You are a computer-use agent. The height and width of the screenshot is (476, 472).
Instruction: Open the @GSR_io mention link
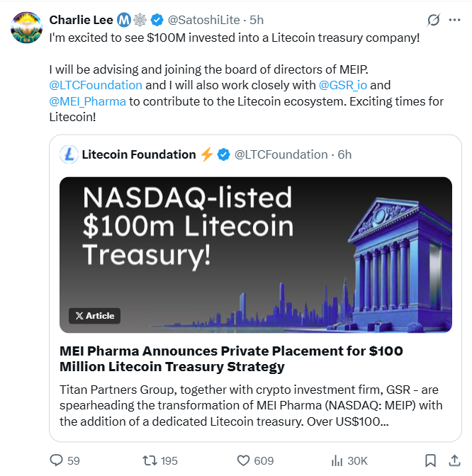(x=344, y=85)
